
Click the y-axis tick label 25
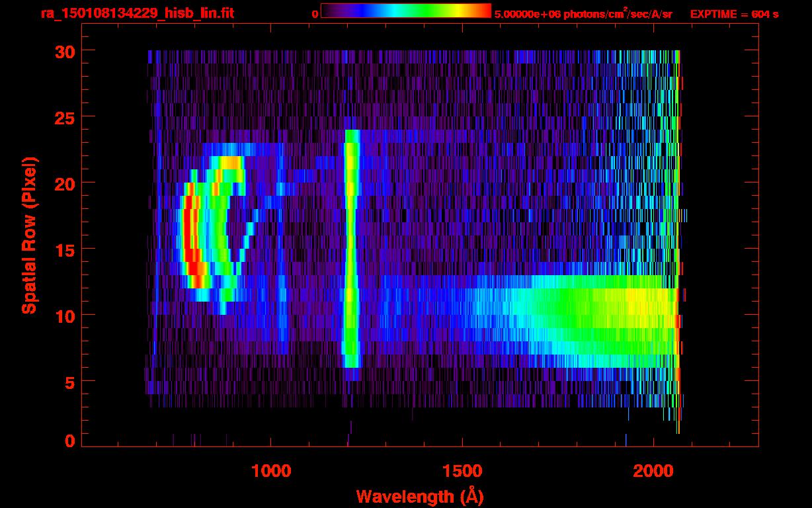tap(65, 117)
